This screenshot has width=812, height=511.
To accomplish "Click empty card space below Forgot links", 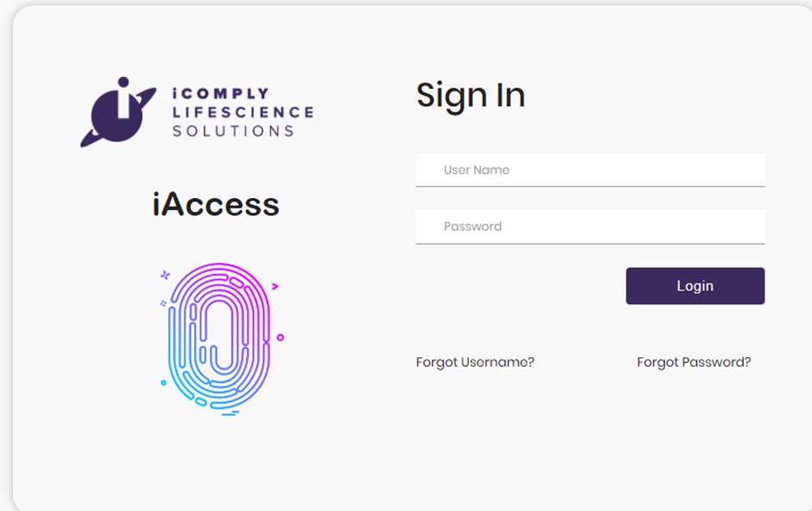I will [587, 441].
